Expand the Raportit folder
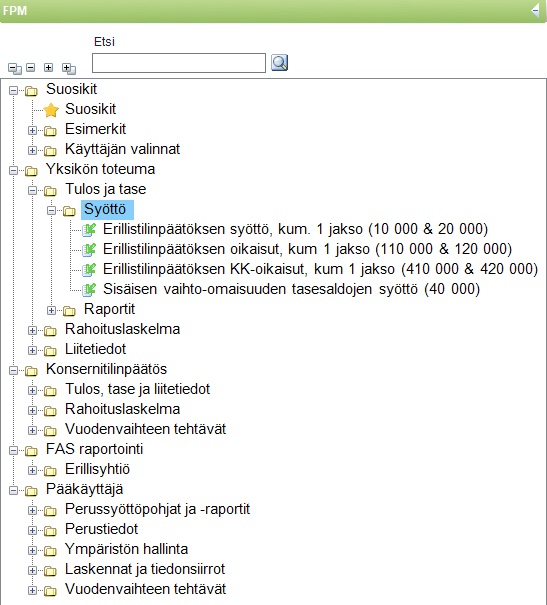 tap(51, 310)
